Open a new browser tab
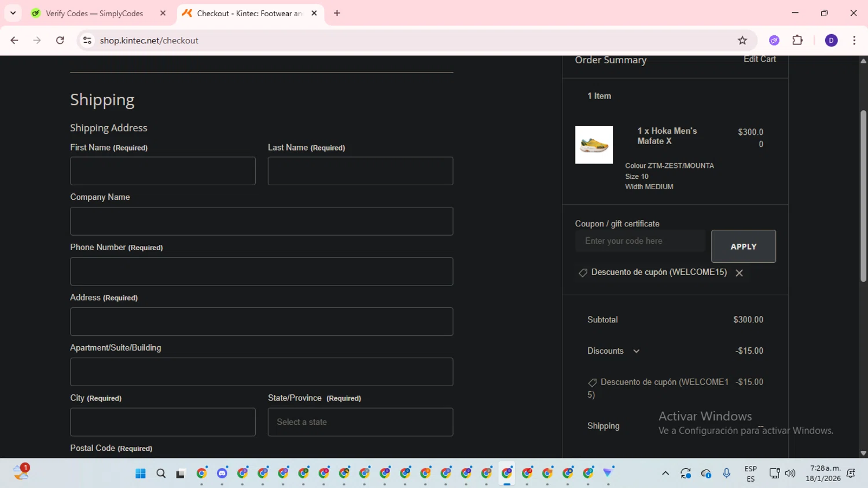The image size is (868, 488). click(x=337, y=13)
